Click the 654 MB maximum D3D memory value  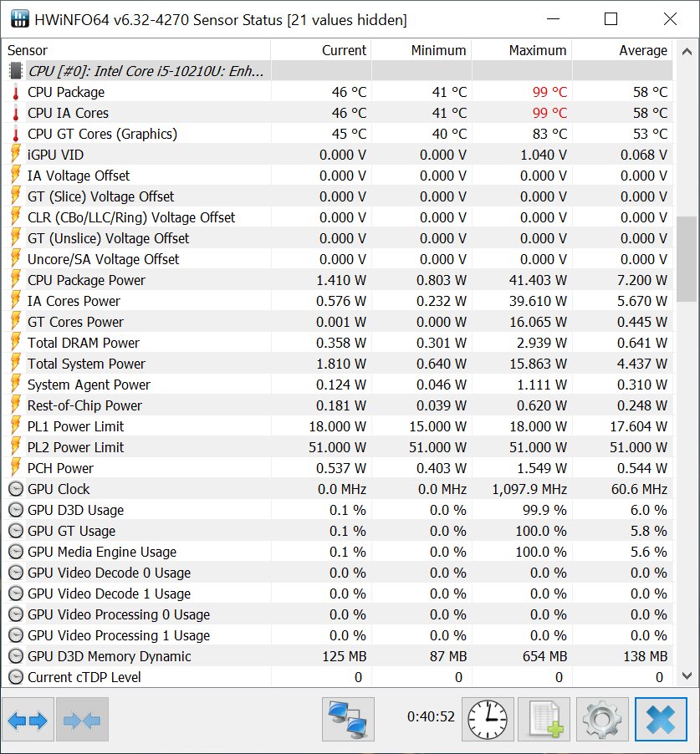pyautogui.click(x=544, y=656)
